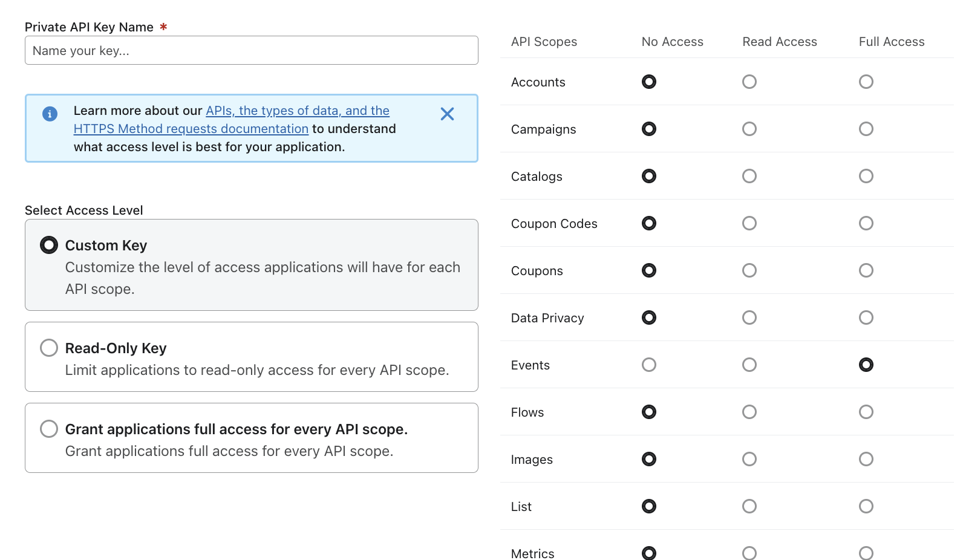Set Campaigns scope to Read Access
Viewport: 963px width, 560px height.
click(x=749, y=129)
